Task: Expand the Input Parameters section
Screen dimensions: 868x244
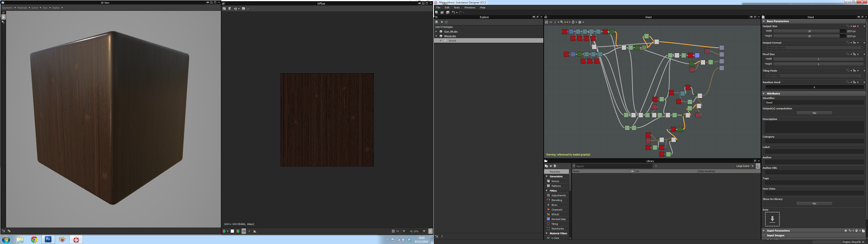Action: pyautogui.click(x=764, y=230)
